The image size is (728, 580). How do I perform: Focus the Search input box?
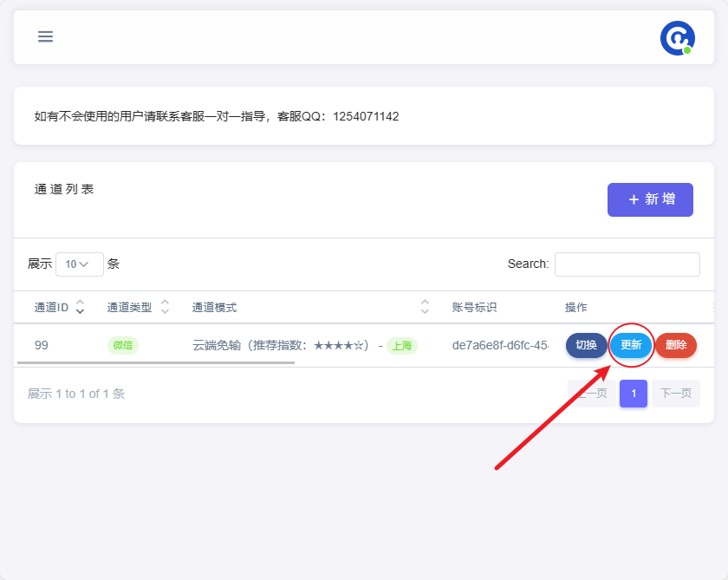[x=627, y=264]
